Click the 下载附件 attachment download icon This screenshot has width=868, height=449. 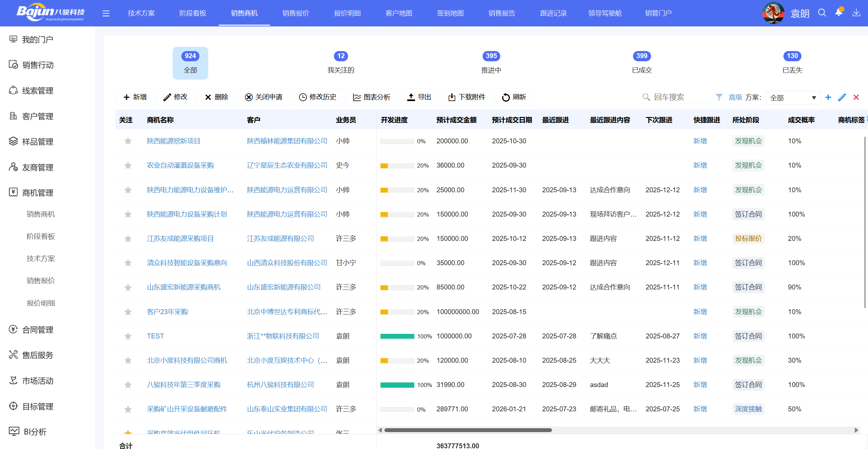pos(452,97)
